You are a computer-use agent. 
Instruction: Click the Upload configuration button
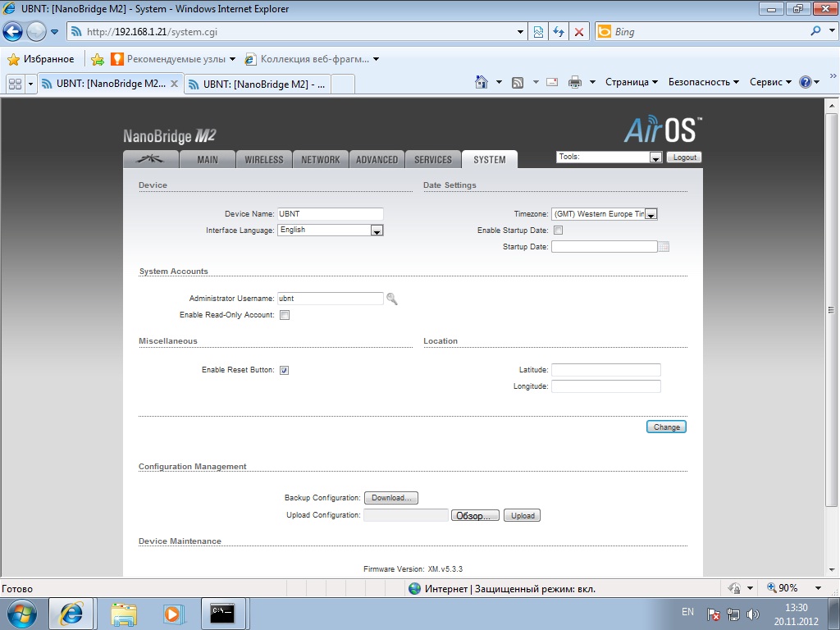coord(523,515)
